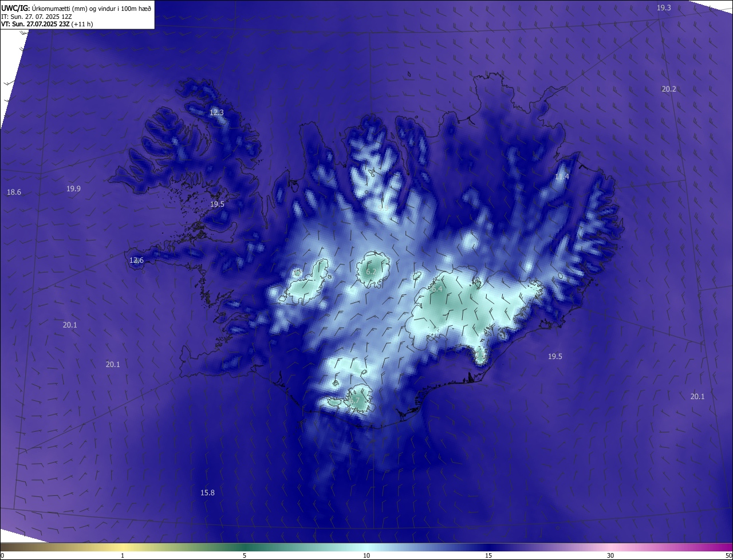This screenshot has height=560, width=733.
Task: Click the 20.2 value label
Action: pyautogui.click(x=669, y=89)
